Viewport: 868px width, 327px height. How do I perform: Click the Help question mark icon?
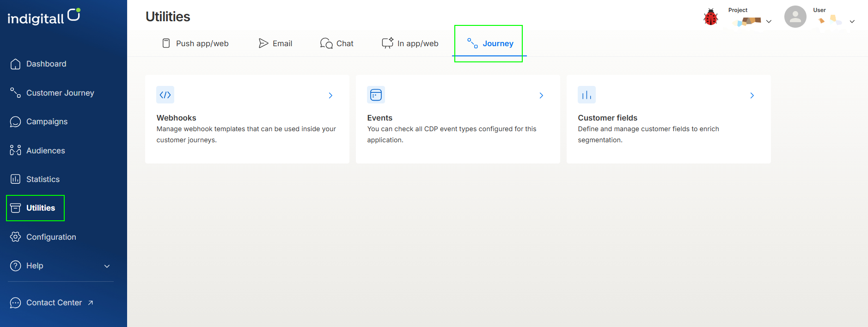[15, 266]
